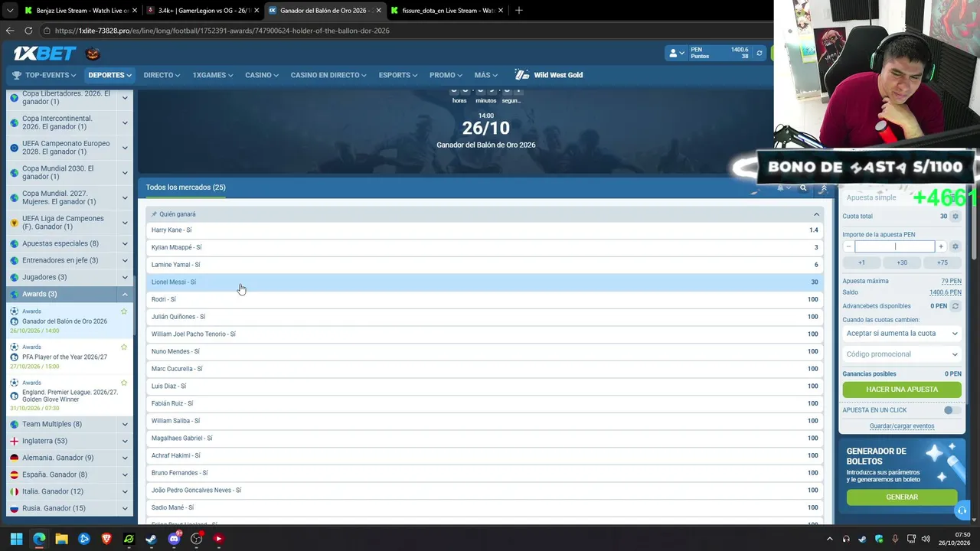Increase the bet amount with plus stepper

point(941,246)
